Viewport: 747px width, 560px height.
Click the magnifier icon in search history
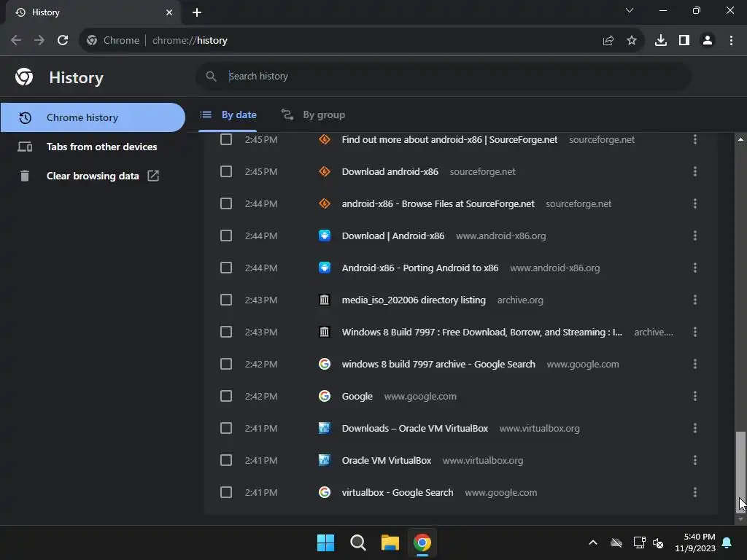pos(211,76)
